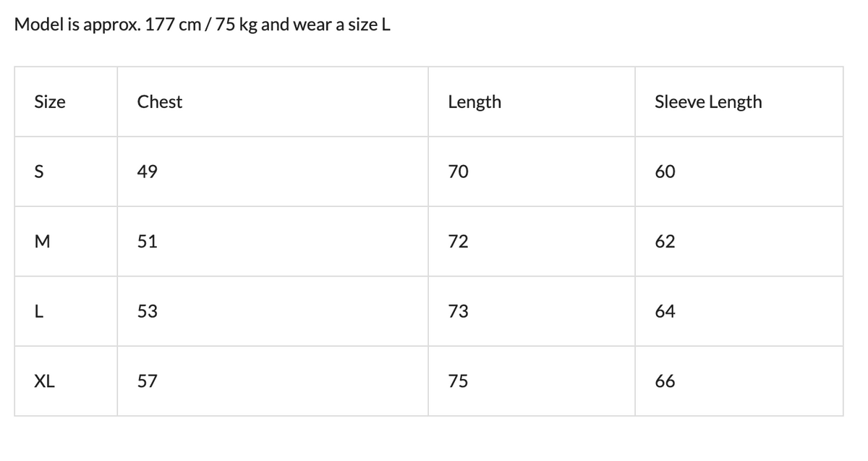Click the Length column header
This screenshot has height=461, width=868.
475,102
